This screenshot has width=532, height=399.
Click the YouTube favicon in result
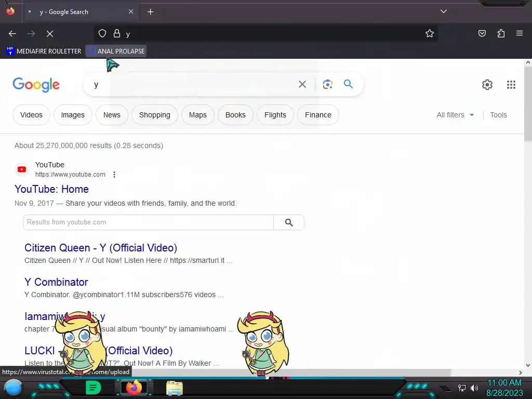pos(22,169)
